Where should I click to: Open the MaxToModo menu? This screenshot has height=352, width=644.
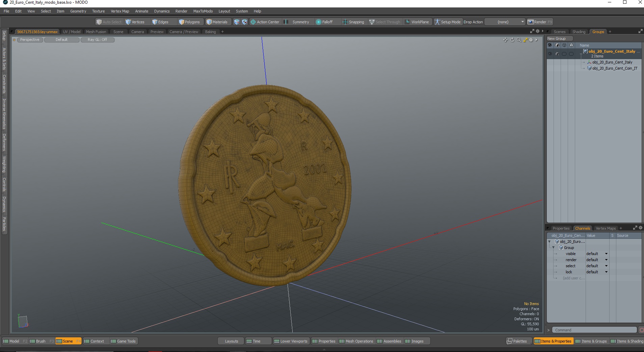pos(203,11)
